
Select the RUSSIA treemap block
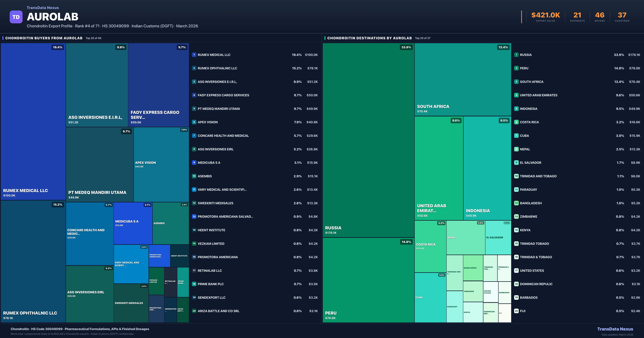point(368,140)
